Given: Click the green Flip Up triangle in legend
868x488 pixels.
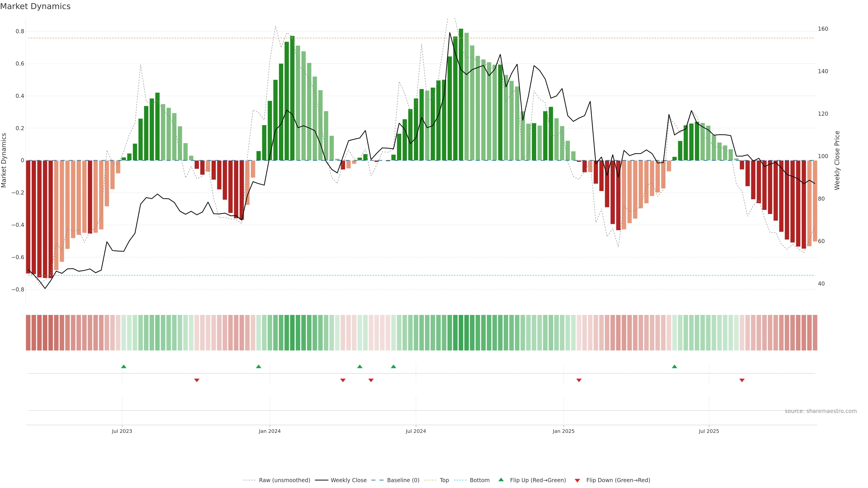Looking at the screenshot, I should [501, 480].
